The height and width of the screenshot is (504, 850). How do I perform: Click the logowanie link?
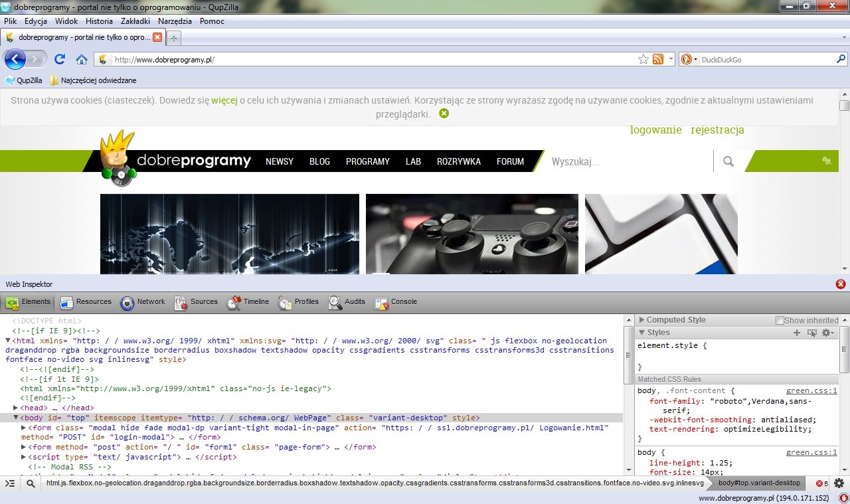[656, 130]
